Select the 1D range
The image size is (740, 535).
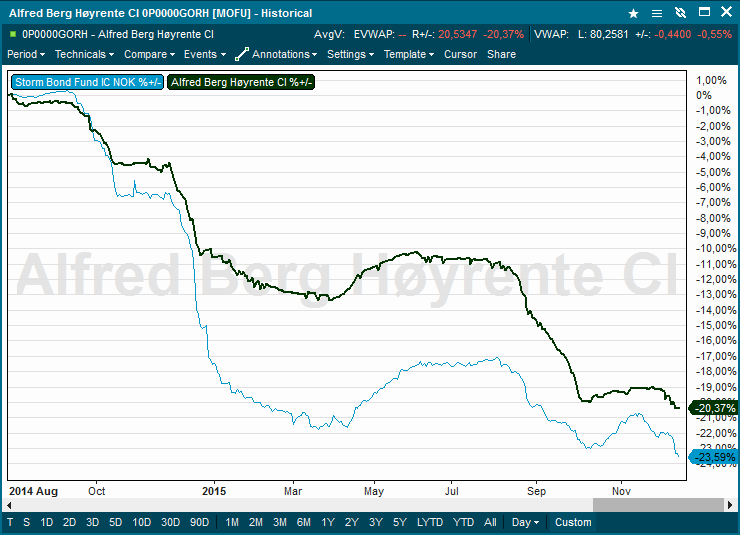(x=46, y=522)
